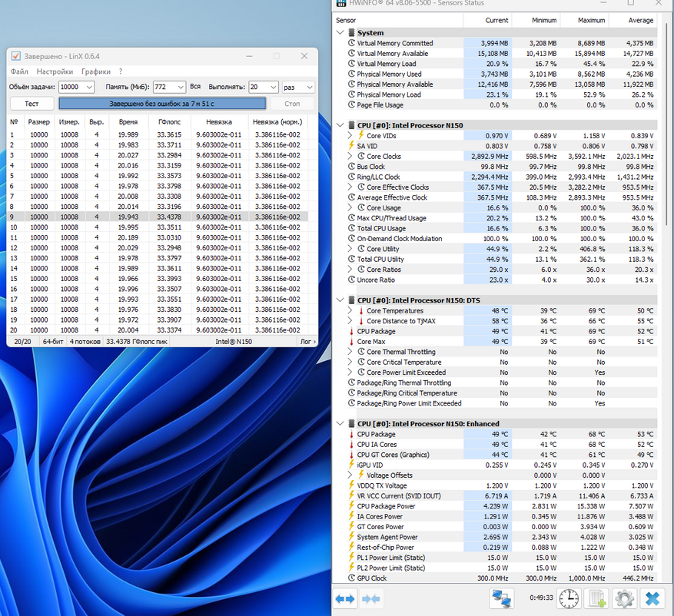Viewport: 674px width, 616px height.
Task: Open HWiNFO settings gear icon
Action: [x=623, y=598]
